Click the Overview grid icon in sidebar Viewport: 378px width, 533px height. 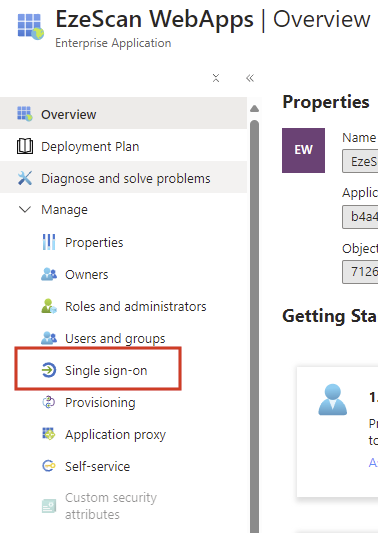point(25,114)
